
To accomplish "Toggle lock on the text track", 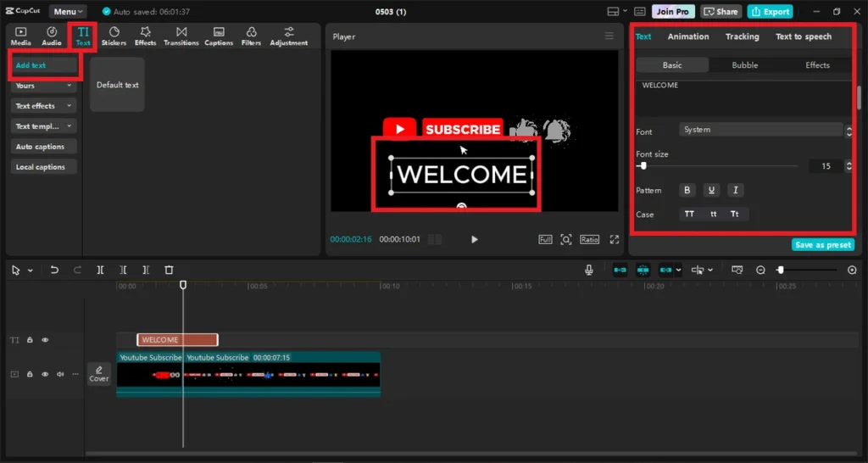I will coord(30,340).
